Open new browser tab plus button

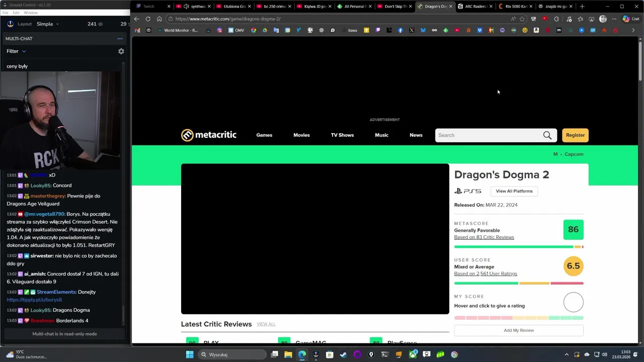click(582, 7)
